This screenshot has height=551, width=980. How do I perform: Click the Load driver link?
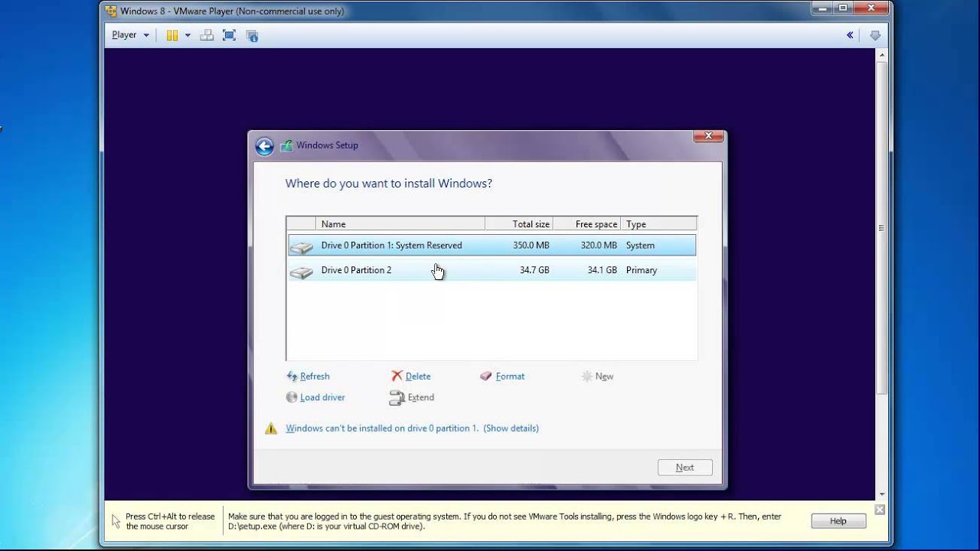click(x=322, y=398)
